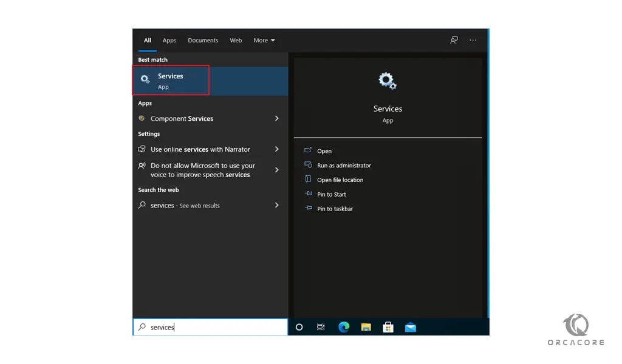Open Task View from the taskbar
Viewport: 622px width, 364px height.
321,327
